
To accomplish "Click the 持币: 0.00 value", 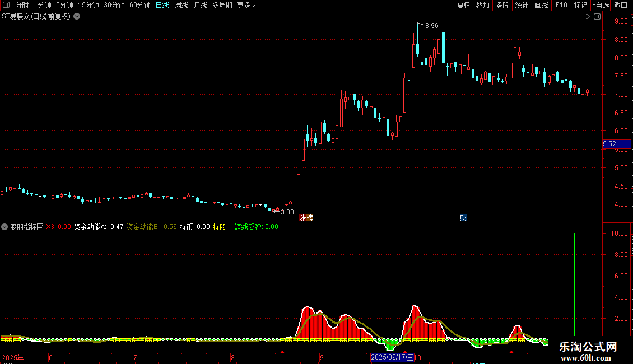I will pyautogui.click(x=194, y=227).
